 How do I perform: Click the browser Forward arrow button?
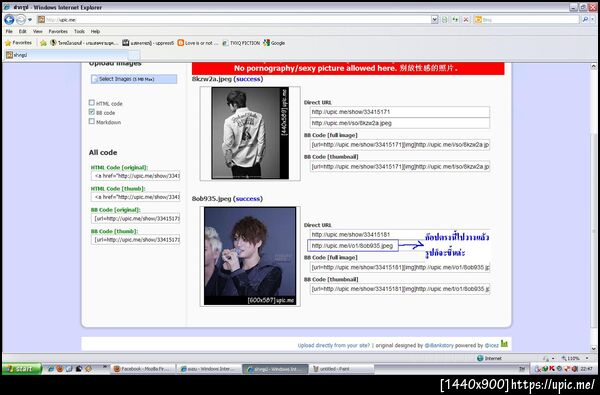21,19
